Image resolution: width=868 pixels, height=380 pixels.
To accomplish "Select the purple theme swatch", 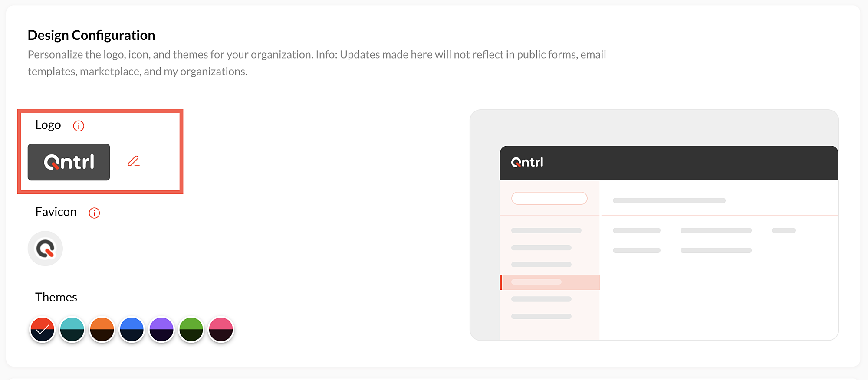I will pyautogui.click(x=161, y=329).
